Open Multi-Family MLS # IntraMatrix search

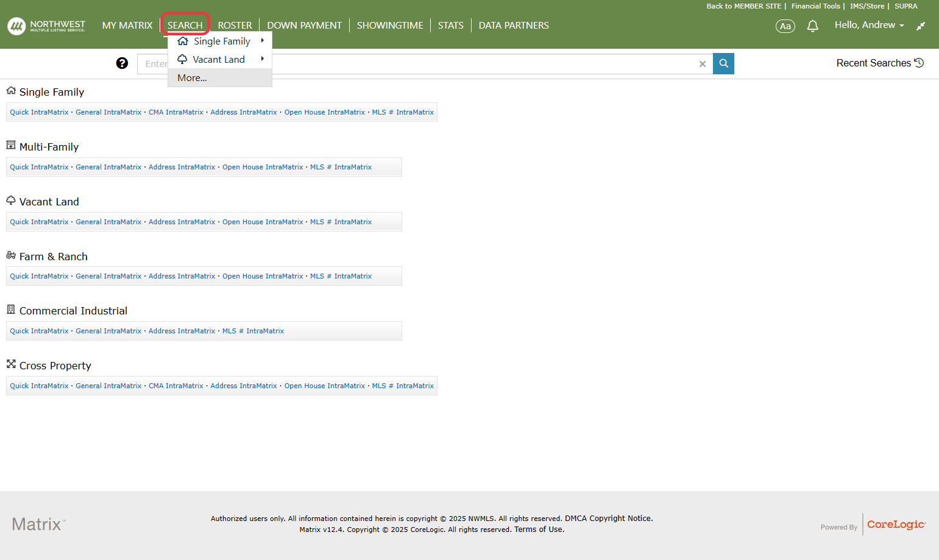[341, 167]
